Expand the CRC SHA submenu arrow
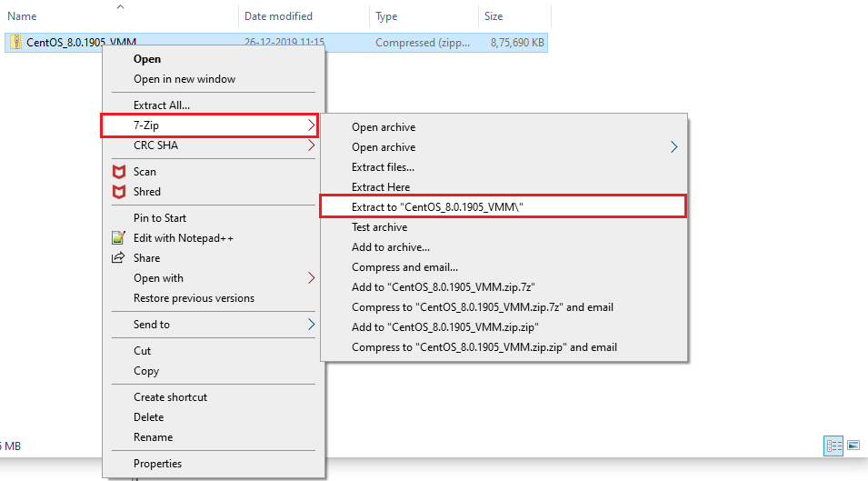The image size is (868, 481). (311, 145)
